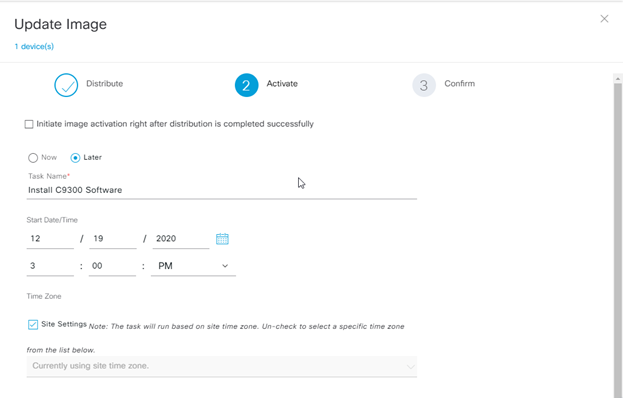Close the Update Image dialog
Viewport: 623px width, 398px height.
coord(604,19)
